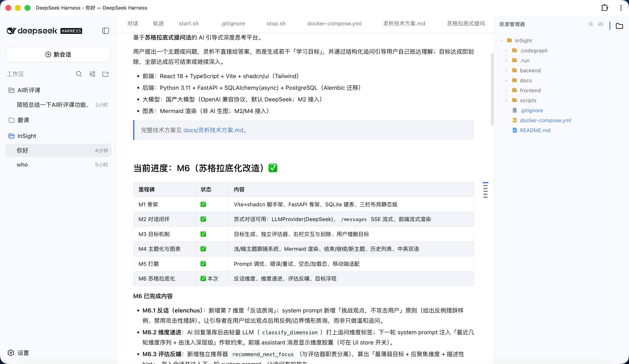This screenshot has width=629, height=364.
Task: Open resource manager filter options icon
Action: (601, 24)
